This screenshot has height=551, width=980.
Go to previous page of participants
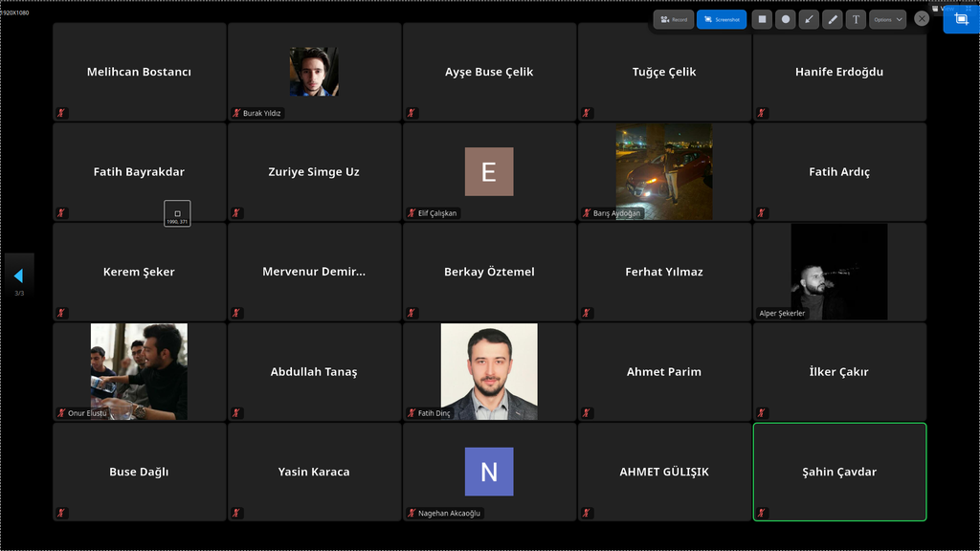pyautogui.click(x=18, y=275)
